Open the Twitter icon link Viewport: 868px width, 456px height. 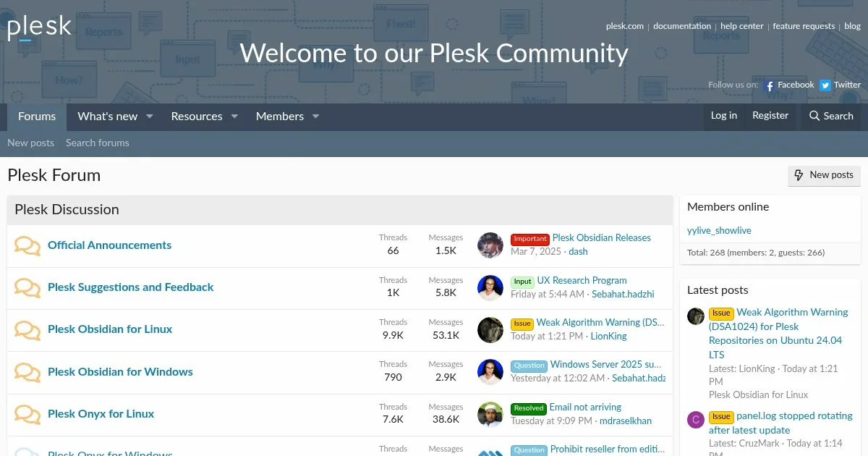(825, 85)
